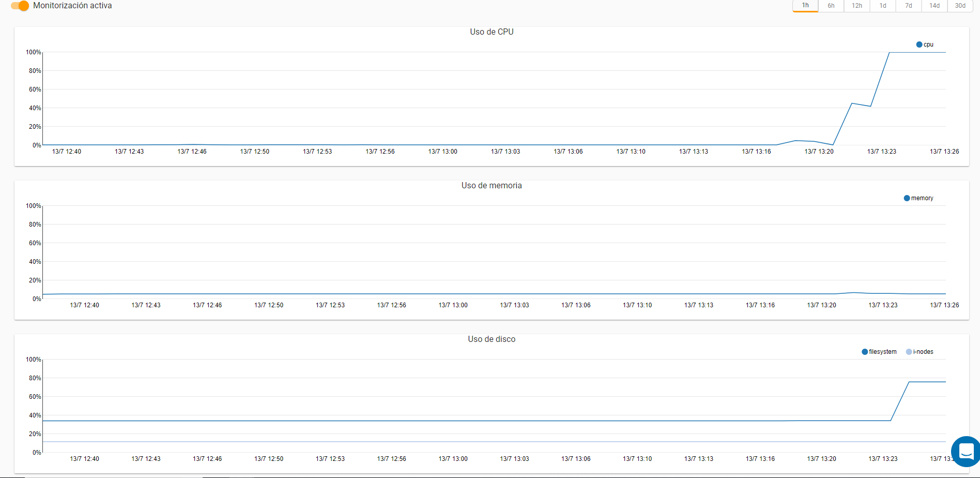Hide the filesystem series in disk chart
Screen dimensions: 980x478
coord(879,352)
